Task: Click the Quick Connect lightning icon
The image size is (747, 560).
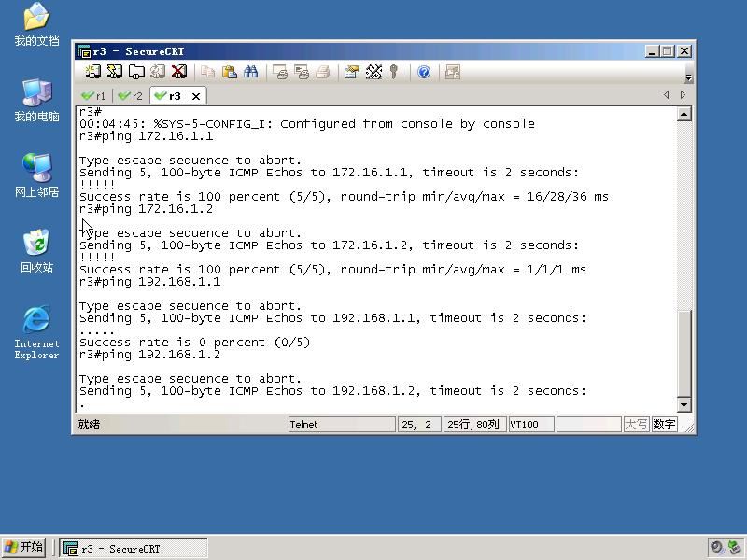Action: pyautogui.click(x=114, y=72)
